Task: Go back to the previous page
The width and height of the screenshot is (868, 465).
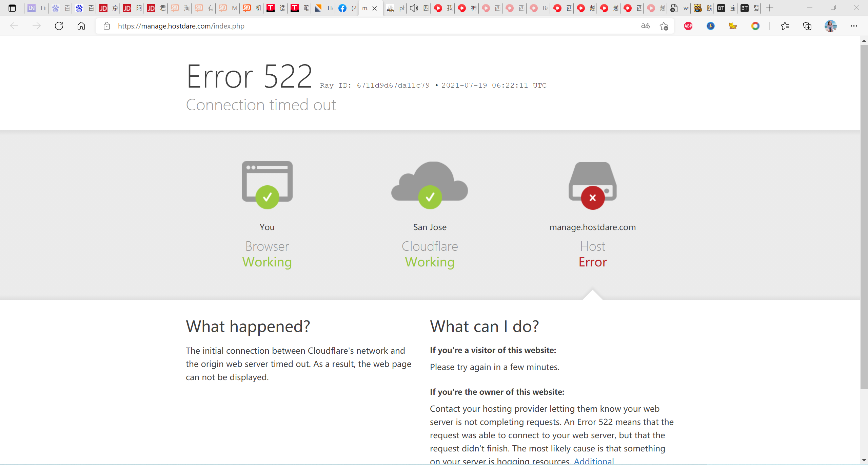Action: click(14, 26)
